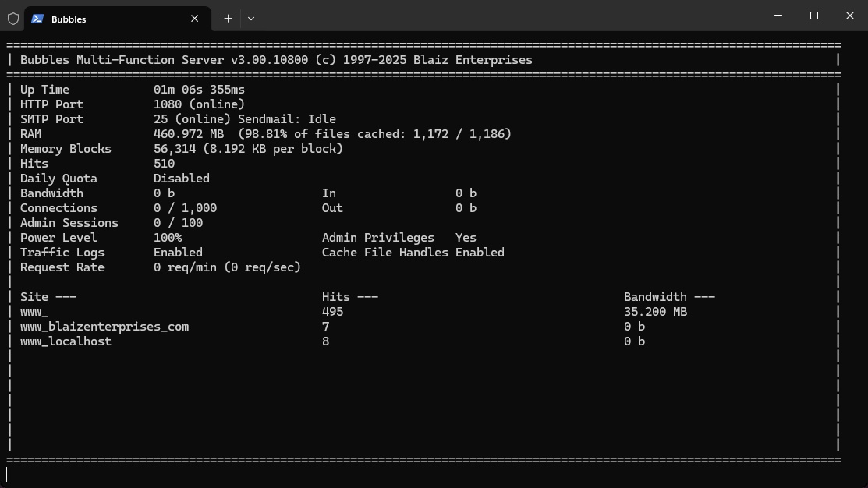Screen dimensions: 868x488
Task: Click the Daily Quota Disabled value
Action: (182, 179)
